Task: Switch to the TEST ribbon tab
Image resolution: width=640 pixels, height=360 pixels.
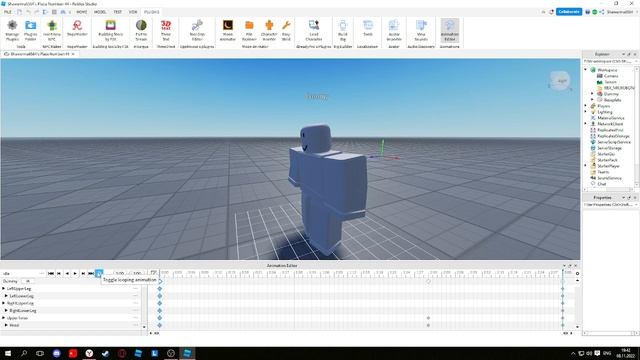Action: pyautogui.click(x=118, y=12)
